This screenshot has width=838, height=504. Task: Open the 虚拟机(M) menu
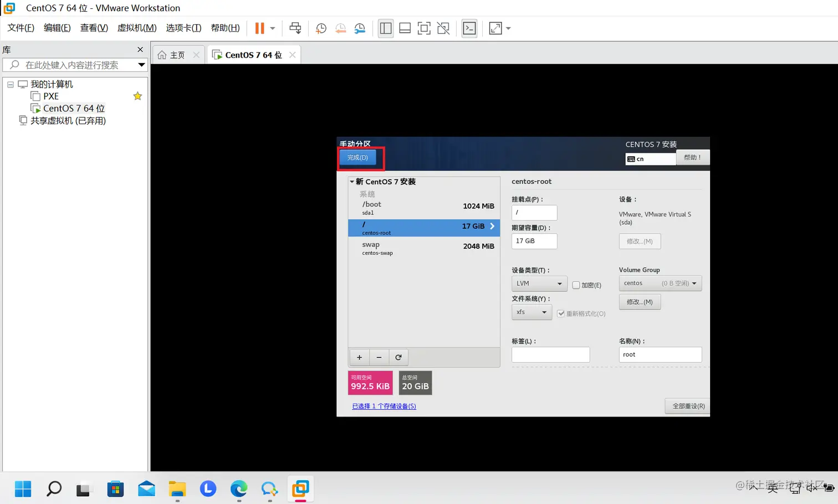click(x=137, y=28)
